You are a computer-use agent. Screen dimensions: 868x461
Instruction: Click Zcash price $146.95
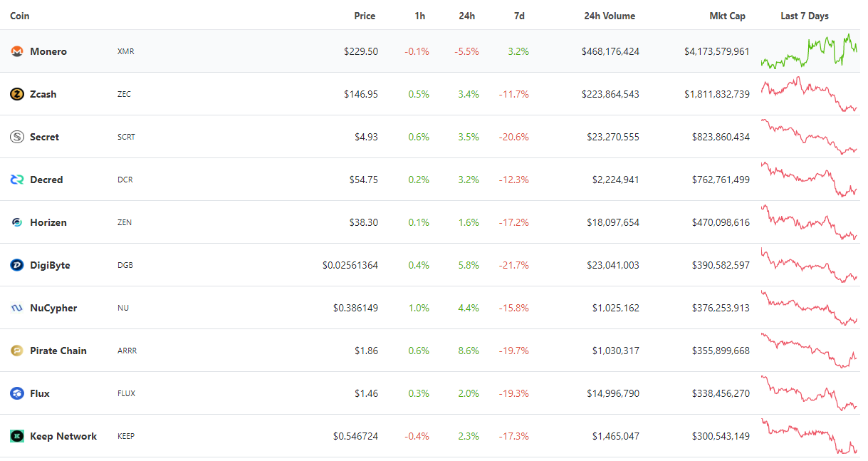tap(361, 94)
